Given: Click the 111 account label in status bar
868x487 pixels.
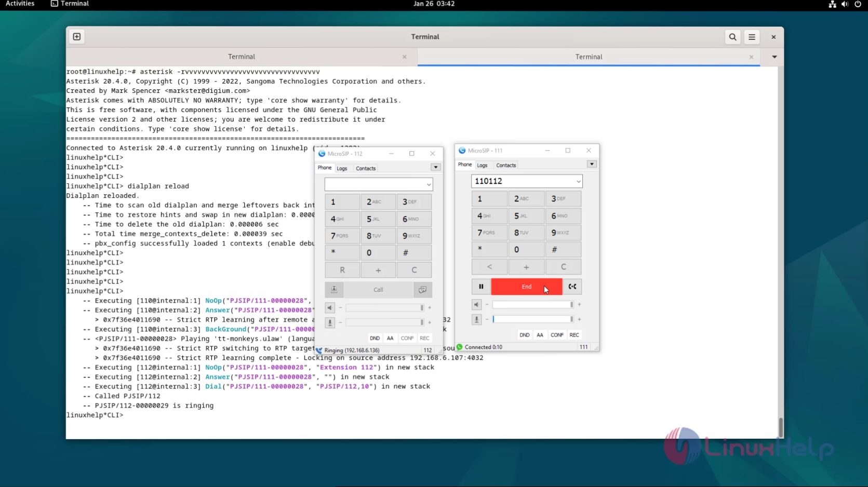Looking at the screenshot, I should tap(584, 347).
